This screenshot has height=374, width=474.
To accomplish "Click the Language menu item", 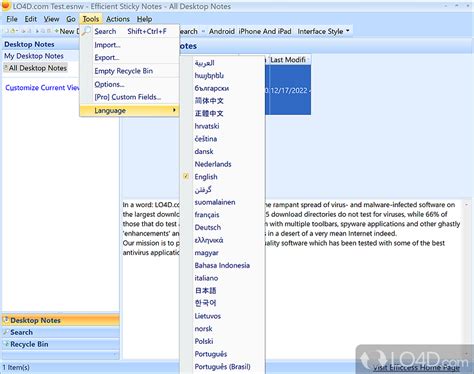I will coord(129,110).
